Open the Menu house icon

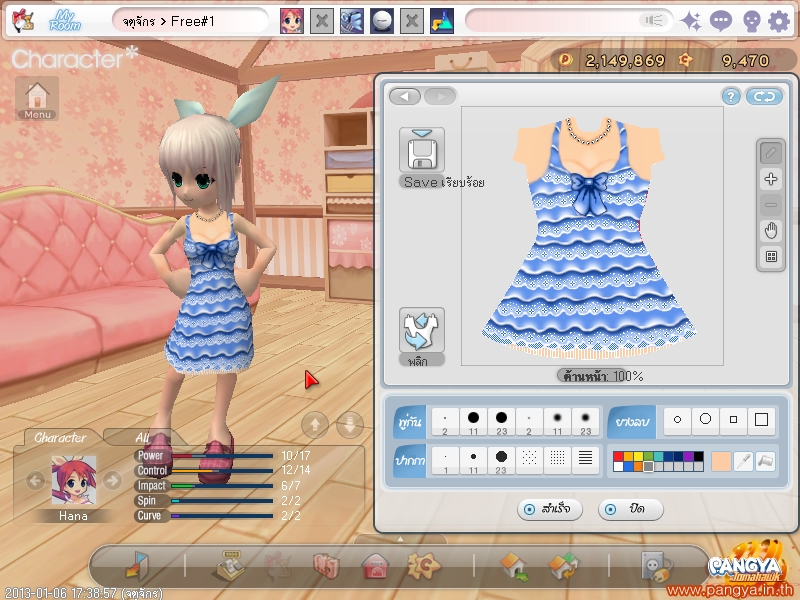tap(37, 98)
